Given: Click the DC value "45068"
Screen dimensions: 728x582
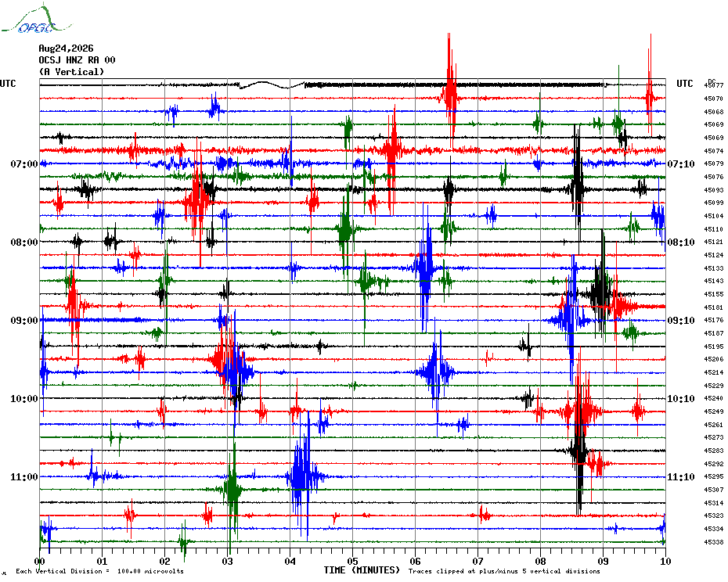Looking at the screenshot, I should click(x=714, y=112).
